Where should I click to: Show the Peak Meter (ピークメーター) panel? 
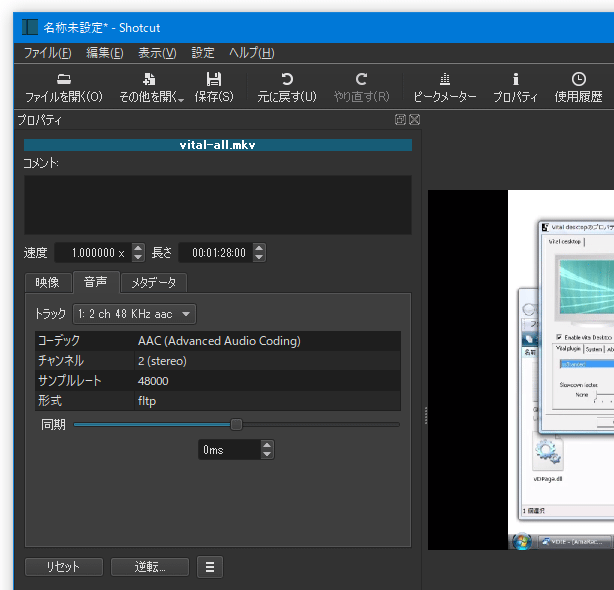tap(445, 88)
